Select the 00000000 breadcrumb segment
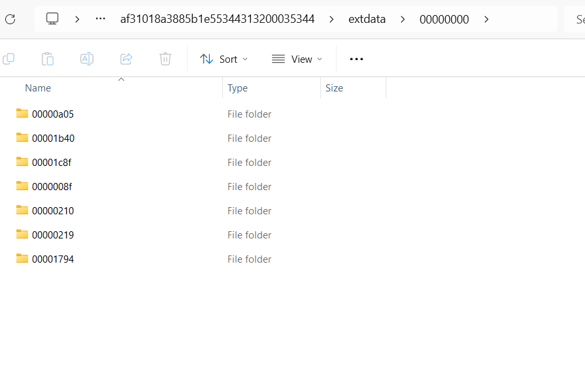 444,19
